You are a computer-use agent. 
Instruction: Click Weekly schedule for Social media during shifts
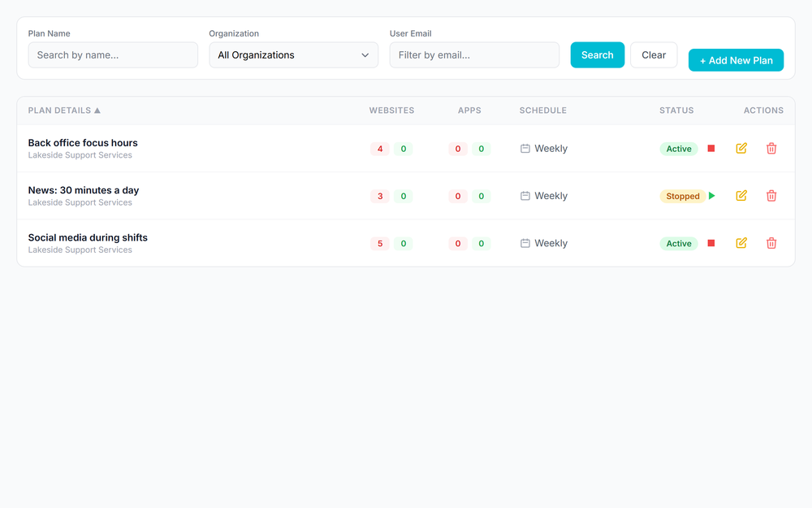[551, 243]
